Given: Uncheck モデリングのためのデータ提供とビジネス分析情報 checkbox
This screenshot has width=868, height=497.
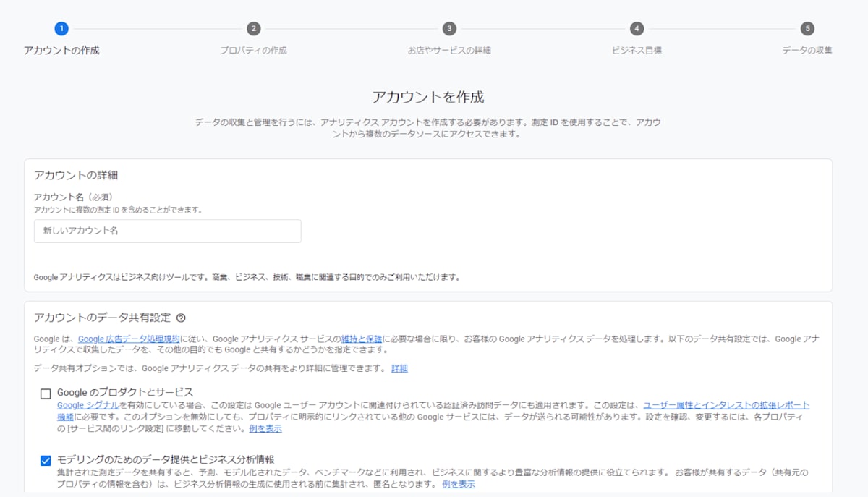Looking at the screenshot, I should coord(46,460).
